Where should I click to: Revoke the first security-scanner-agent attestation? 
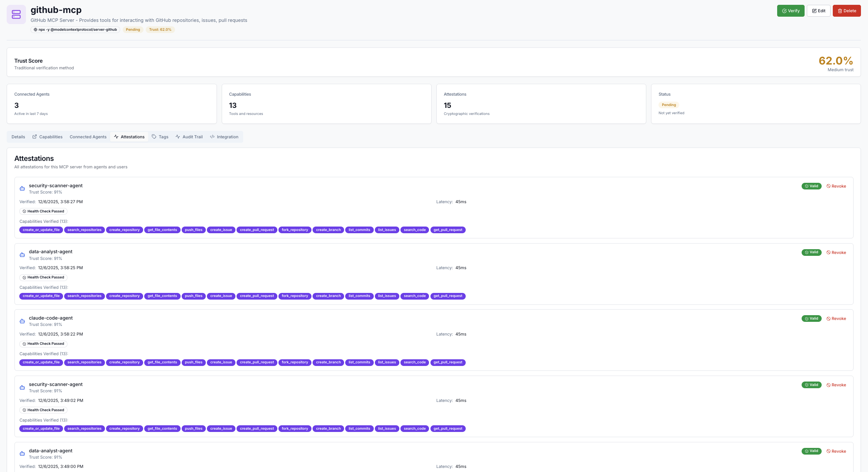click(836, 186)
